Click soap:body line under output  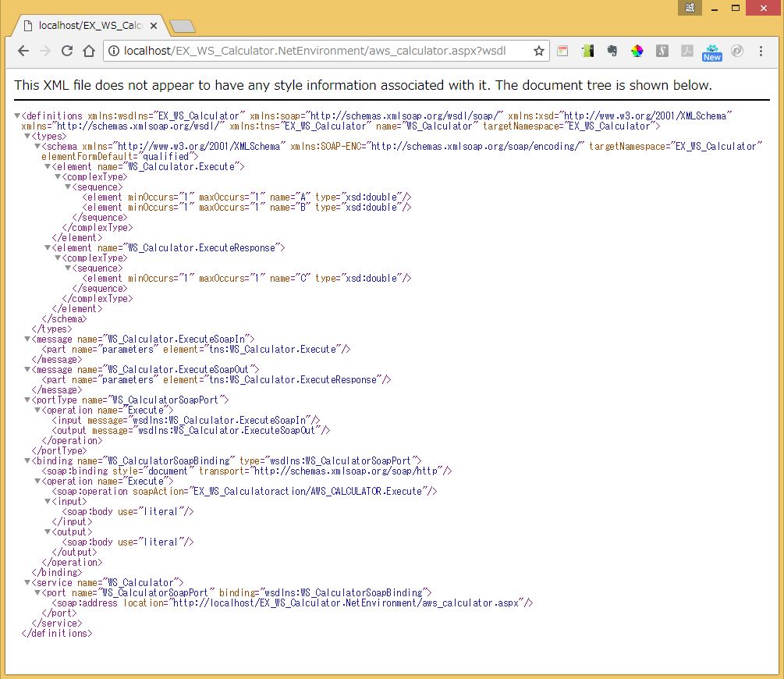pos(127,542)
